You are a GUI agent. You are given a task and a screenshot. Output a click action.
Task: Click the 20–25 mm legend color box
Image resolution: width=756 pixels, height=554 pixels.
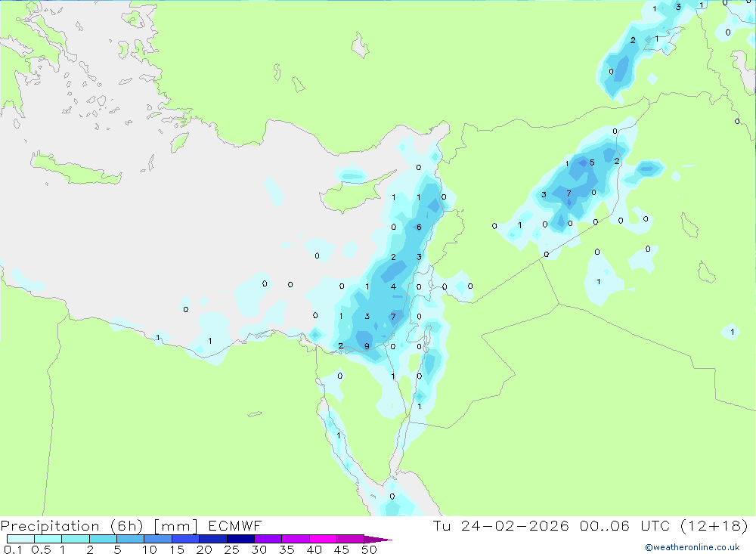(213, 539)
